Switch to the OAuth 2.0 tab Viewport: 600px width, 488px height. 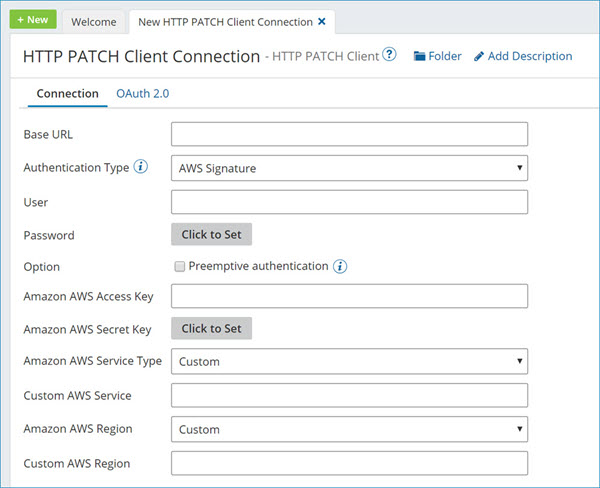pyautogui.click(x=143, y=94)
